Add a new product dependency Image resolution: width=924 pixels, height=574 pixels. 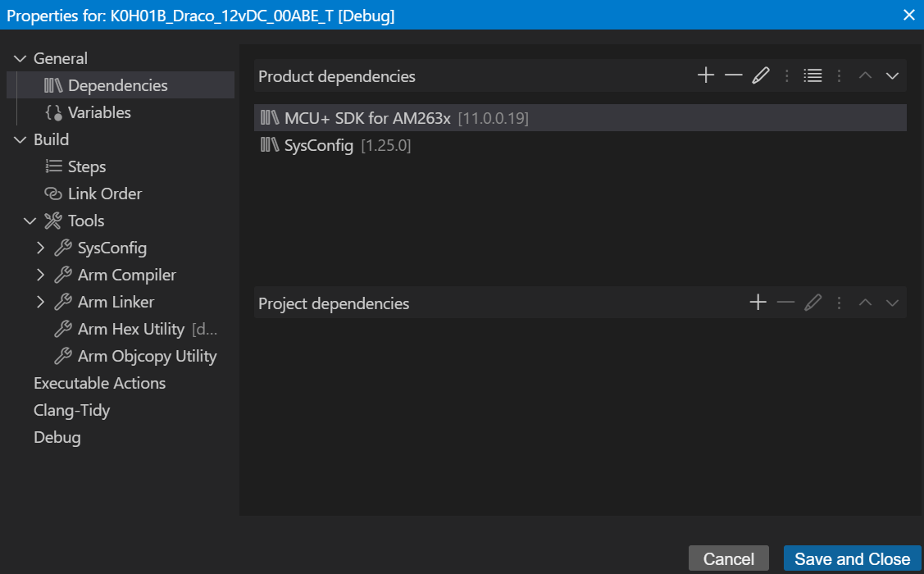coord(706,76)
